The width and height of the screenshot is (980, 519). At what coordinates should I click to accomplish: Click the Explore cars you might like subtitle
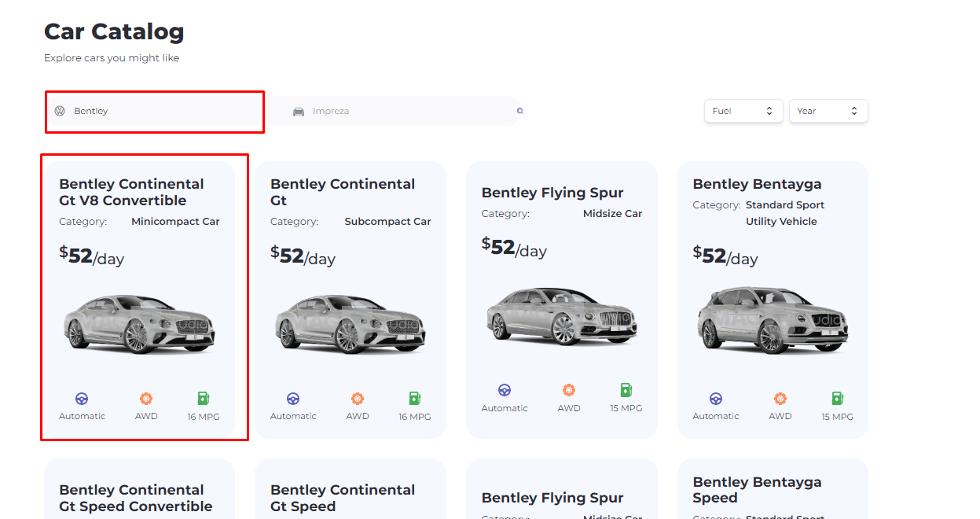(112, 58)
